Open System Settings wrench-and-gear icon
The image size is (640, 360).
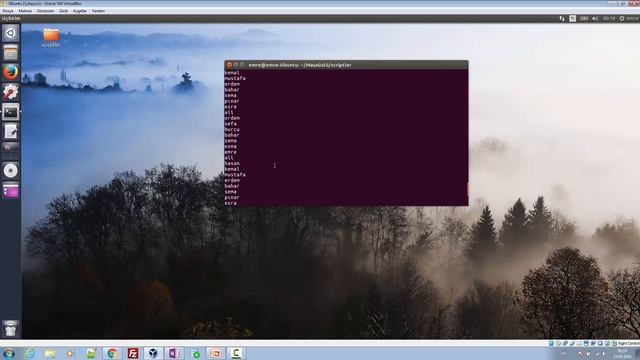[11, 92]
